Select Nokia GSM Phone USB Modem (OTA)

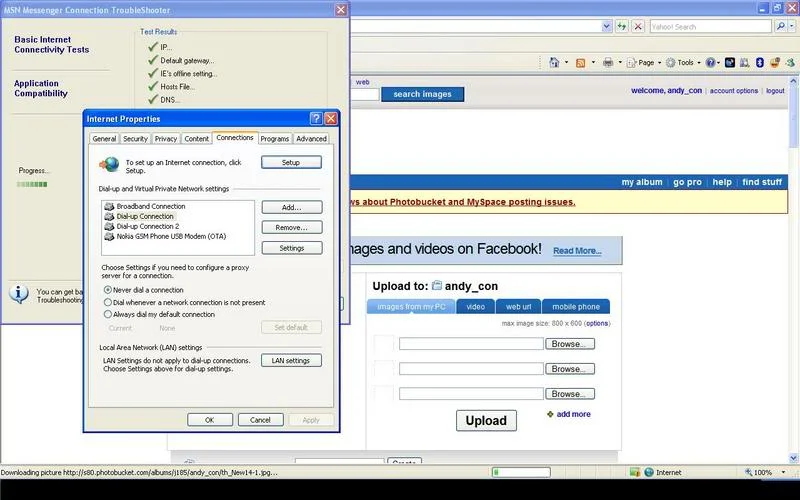(x=165, y=236)
